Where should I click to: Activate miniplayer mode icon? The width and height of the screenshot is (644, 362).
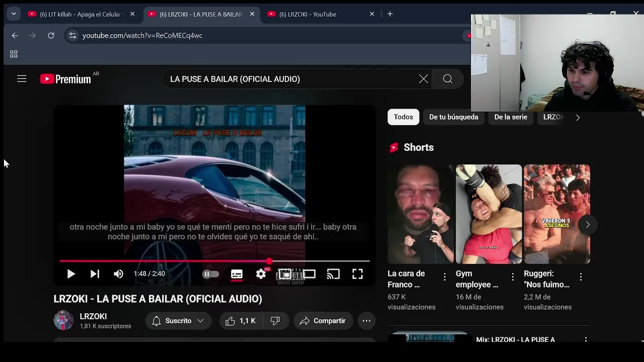coord(285,274)
